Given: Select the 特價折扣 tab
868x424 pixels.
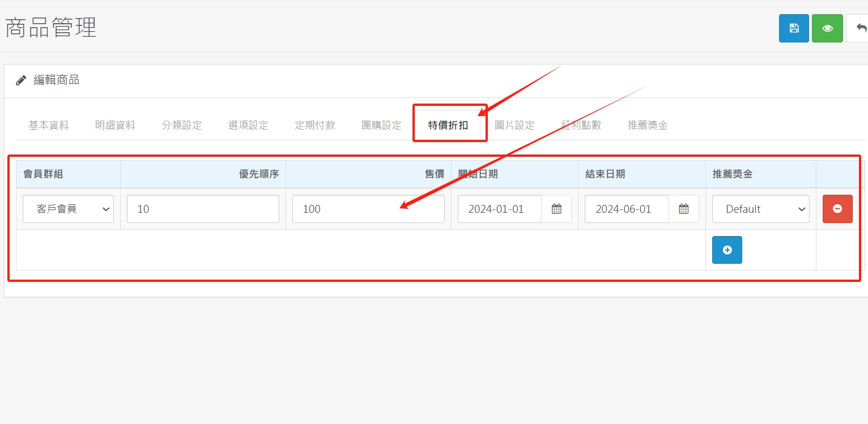Looking at the screenshot, I should (448, 125).
